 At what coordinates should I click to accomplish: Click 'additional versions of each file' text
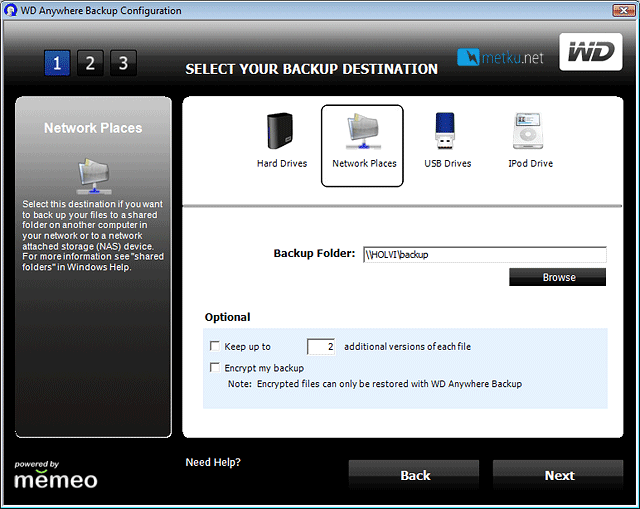click(x=407, y=347)
